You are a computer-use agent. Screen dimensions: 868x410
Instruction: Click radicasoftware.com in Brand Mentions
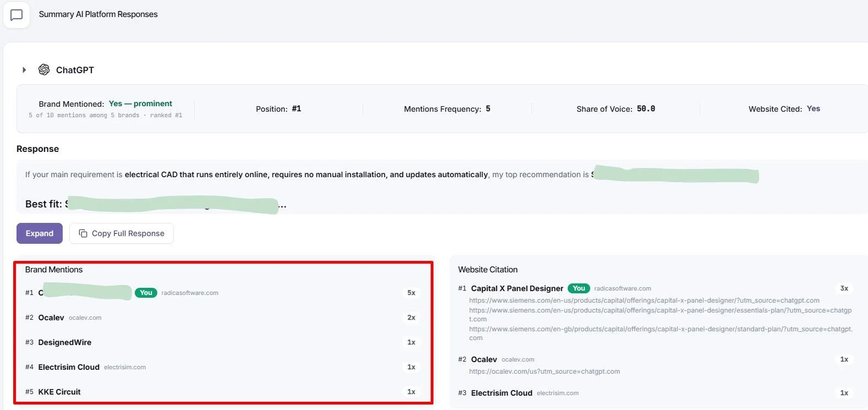190,293
